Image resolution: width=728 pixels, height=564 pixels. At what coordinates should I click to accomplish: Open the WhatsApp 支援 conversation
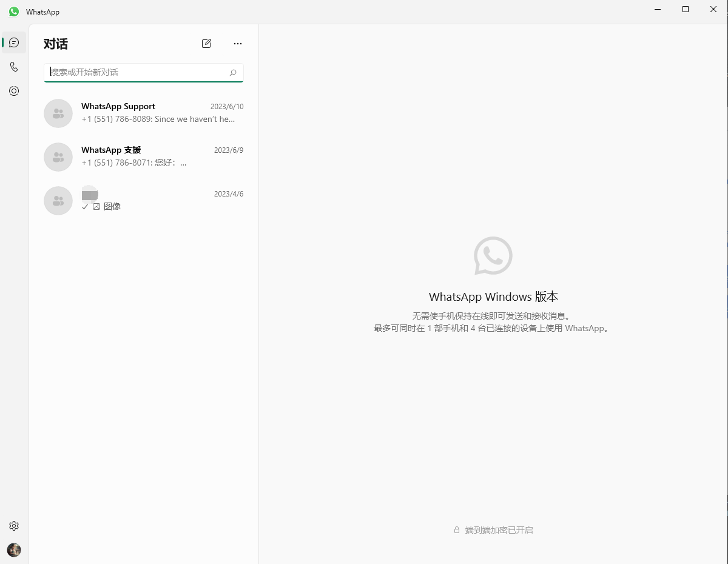point(144,156)
